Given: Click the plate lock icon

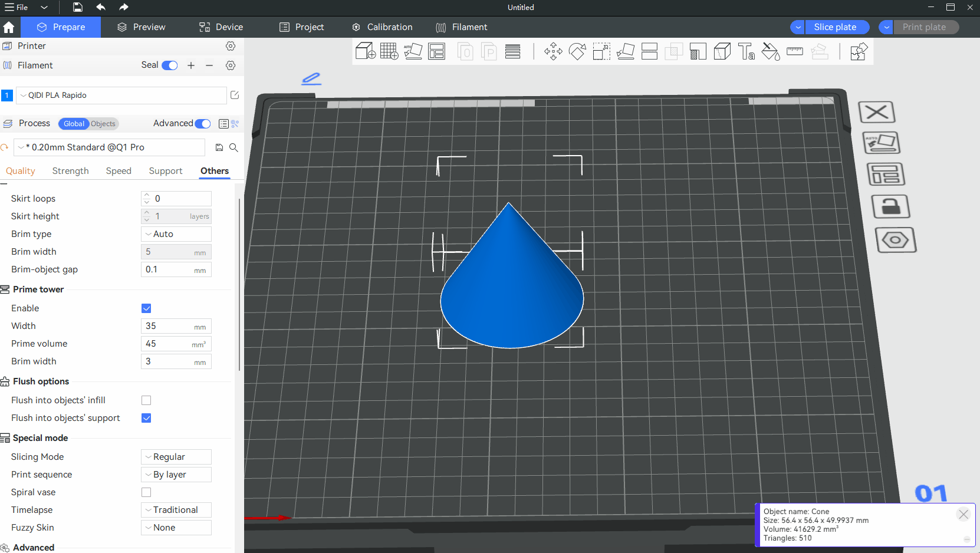Looking at the screenshot, I should pyautogui.click(x=890, y=206).
